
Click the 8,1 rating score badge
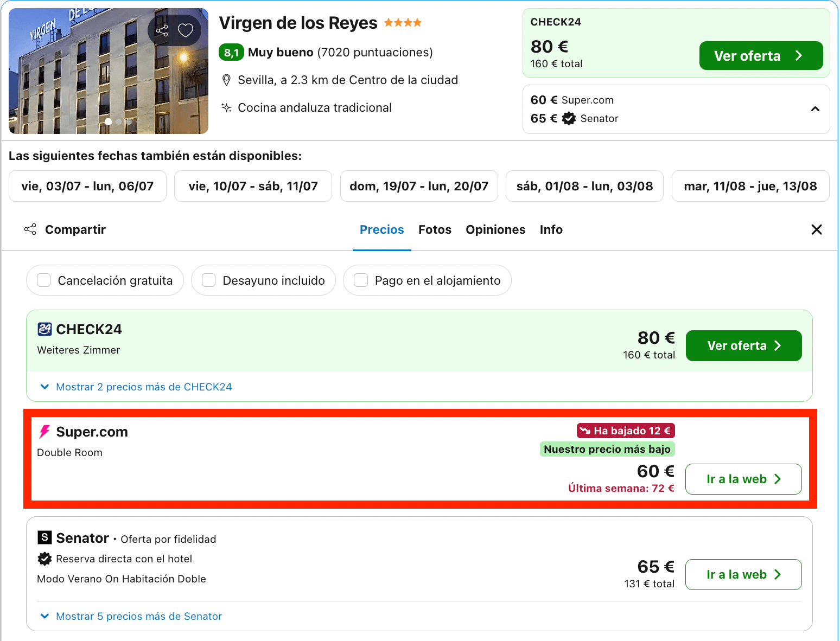pyautogui.click(x=231, y=52)
